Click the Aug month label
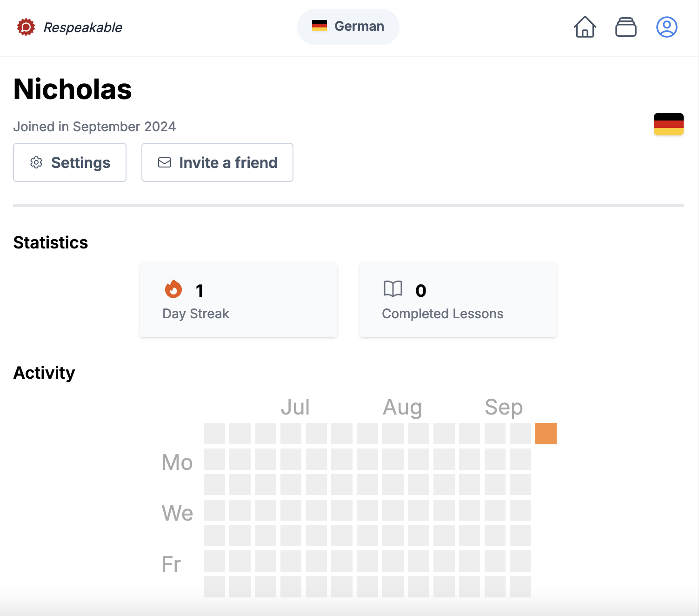The height and width of the screenshot is (616, 699). click(x=402, y=407)
